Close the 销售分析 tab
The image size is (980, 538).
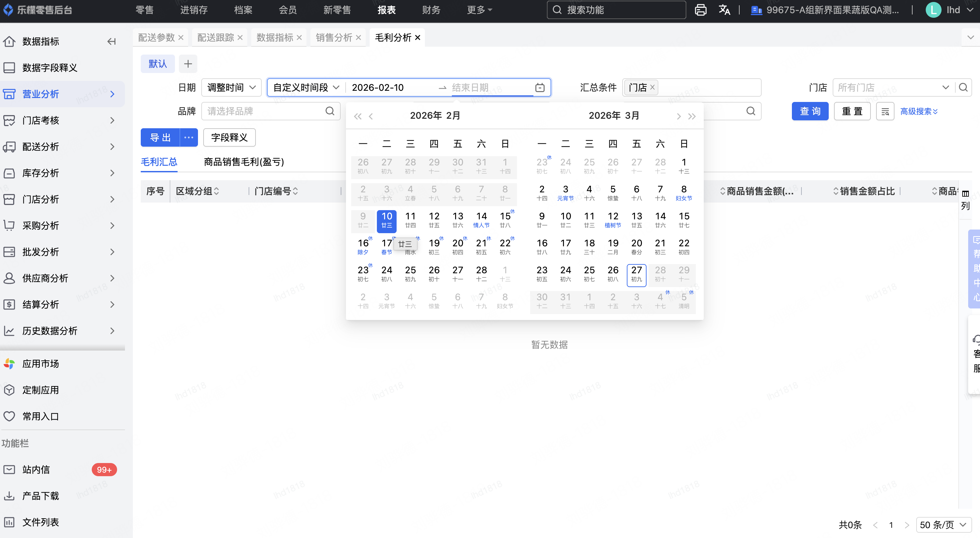click(358, 38)
